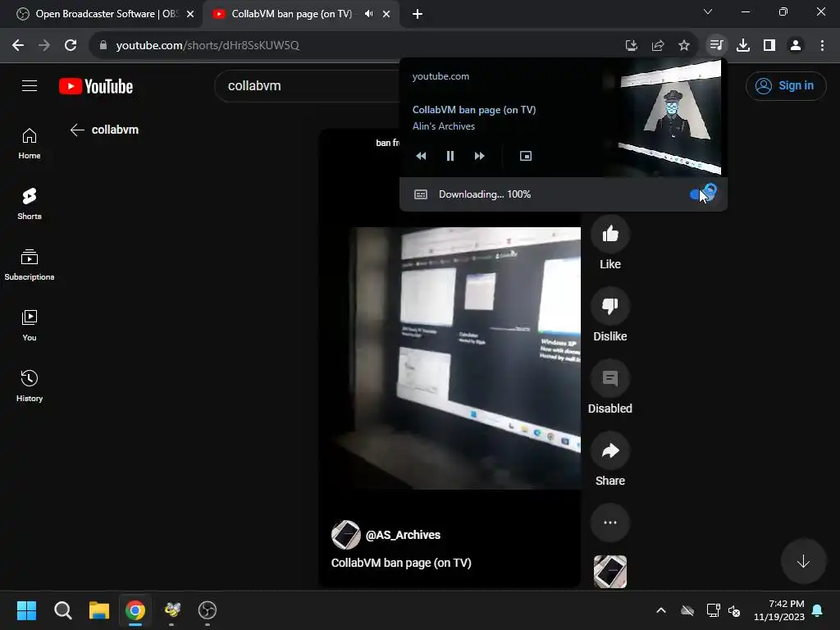
Task: Click the AS_Archives channel avatar
Action: [345, 535]
